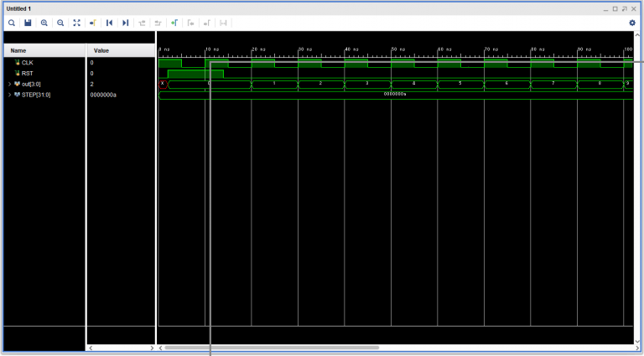Jump to the waveform start time
Viewport: 644px width, 356px height.
point(109,23)
